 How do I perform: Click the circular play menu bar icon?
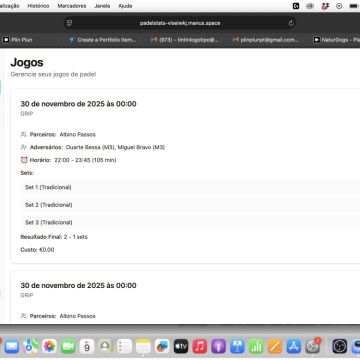click(x=339, y=6)
